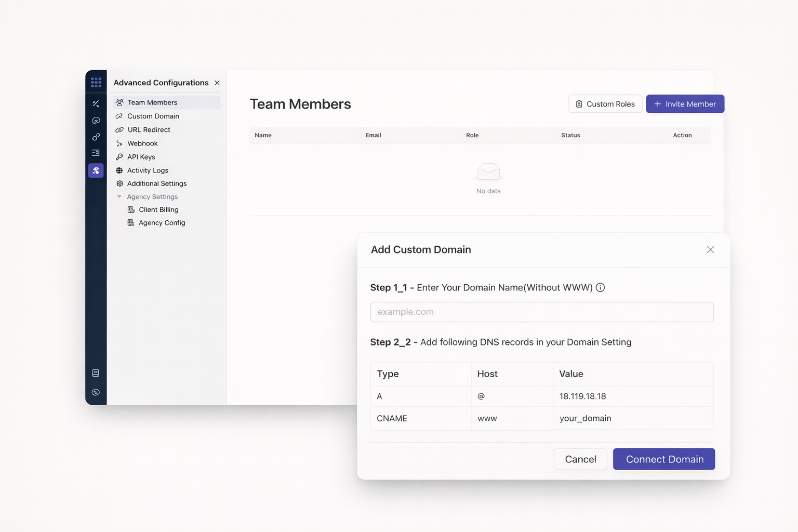Click the Connect Domain button
798x532 pixels.
[664, 459]
